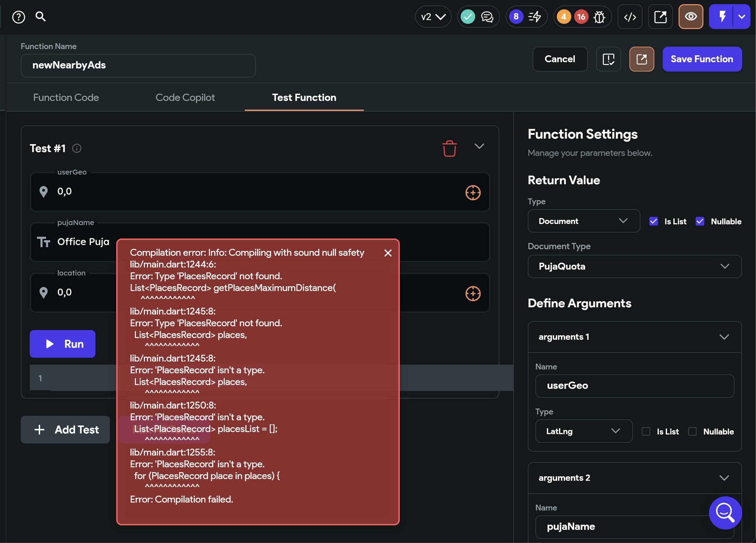756x543 pixels.
Task: Delete Test #1 with the trash icon
Action: (449, 149)
